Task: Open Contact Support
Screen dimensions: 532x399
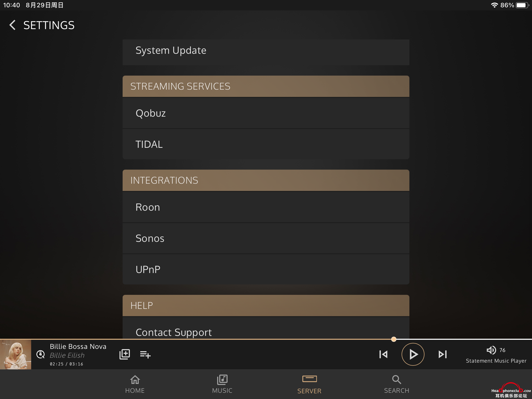Action: point(266,328)
